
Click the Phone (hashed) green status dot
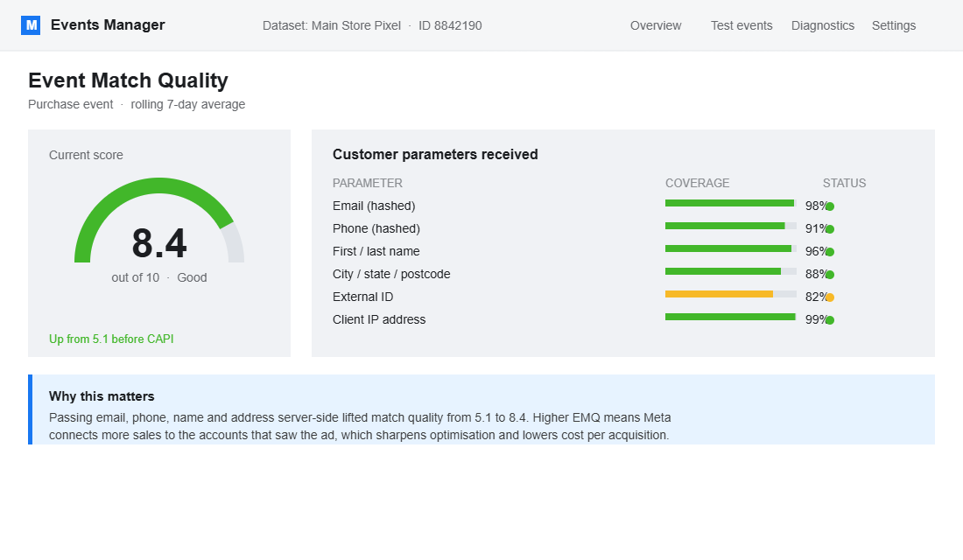pyautogui.click(x=830, y=229)
